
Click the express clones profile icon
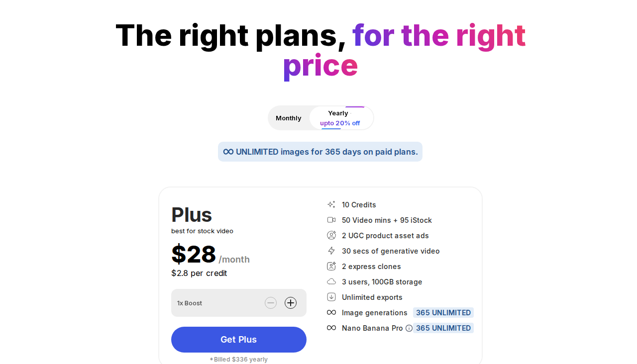[331, 266]
